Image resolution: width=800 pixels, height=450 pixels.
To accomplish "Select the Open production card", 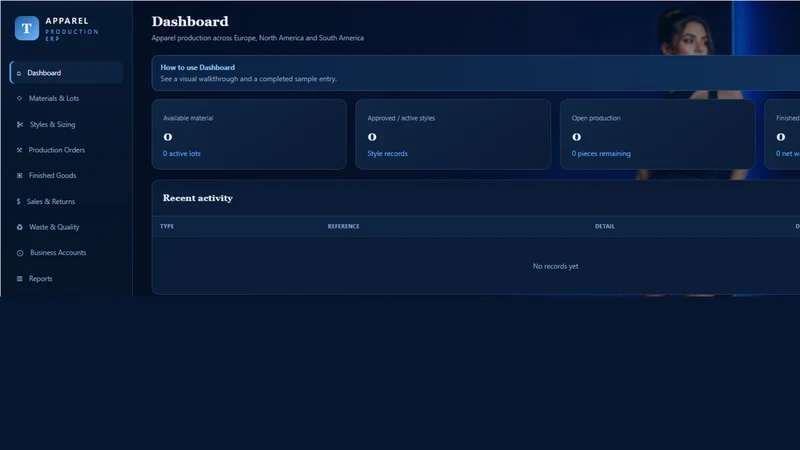I will click(x=657, y=134).
